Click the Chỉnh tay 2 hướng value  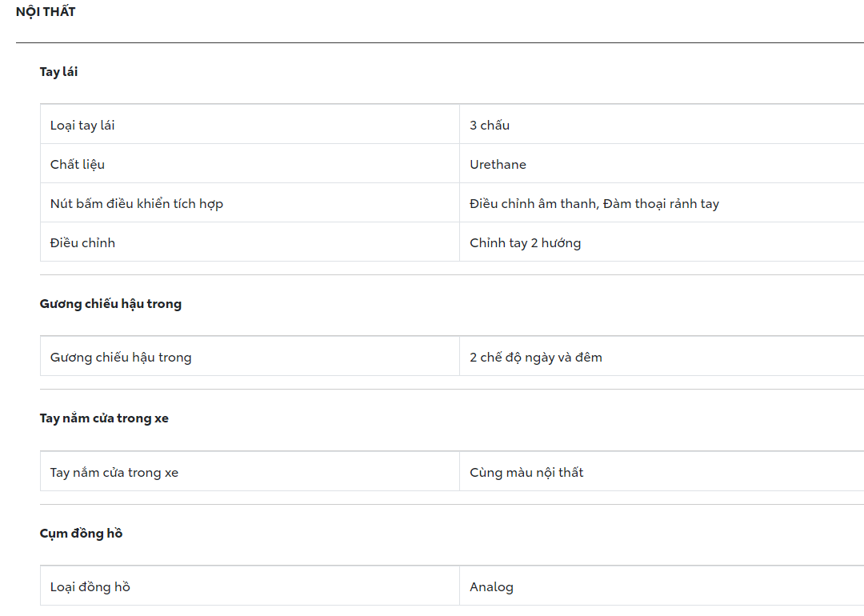525,242
